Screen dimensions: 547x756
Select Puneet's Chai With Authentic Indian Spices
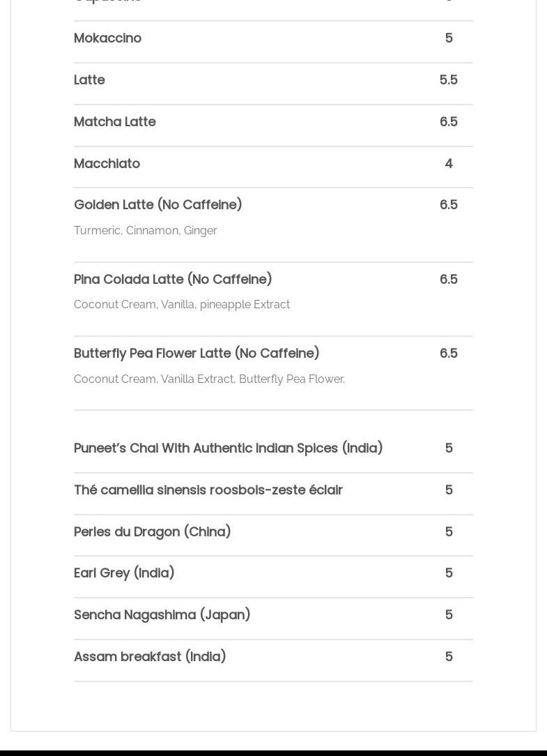pos(228,448)
